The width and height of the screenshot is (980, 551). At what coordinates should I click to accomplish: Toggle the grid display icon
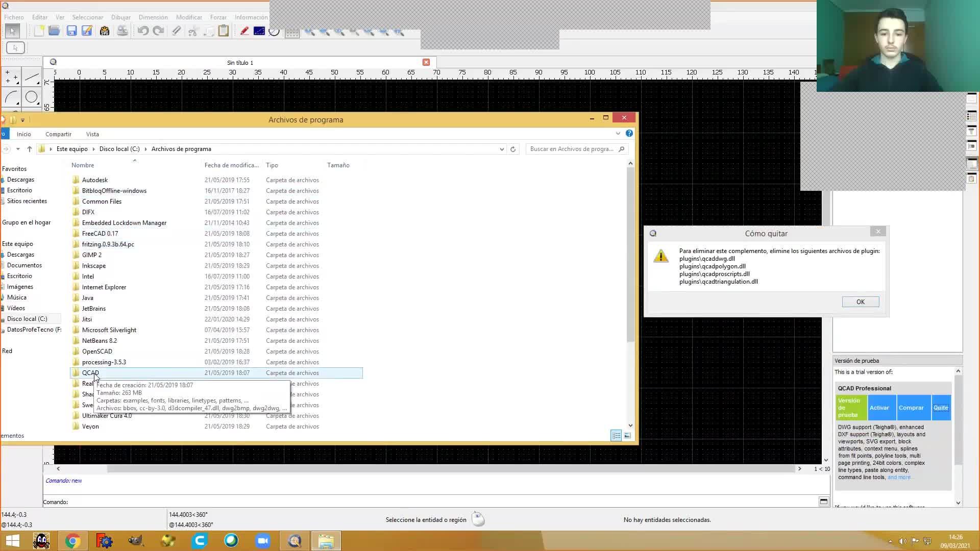pyautogui.click(x=292, y=32)
